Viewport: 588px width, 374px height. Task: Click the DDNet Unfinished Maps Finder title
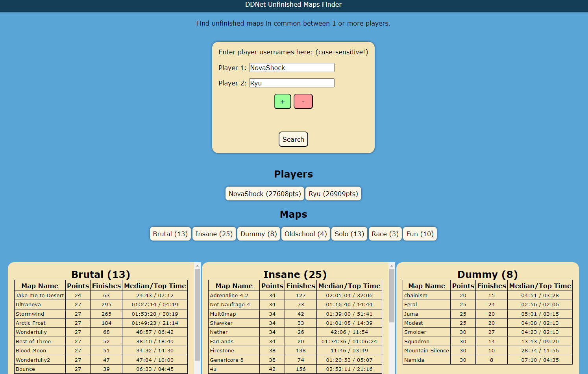tap(294, 5)
